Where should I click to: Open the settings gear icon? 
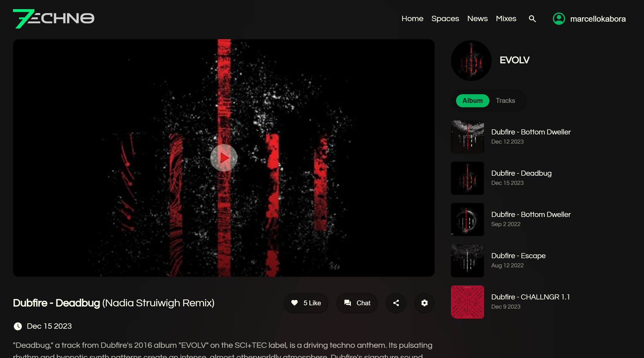[x=425, y=303]
